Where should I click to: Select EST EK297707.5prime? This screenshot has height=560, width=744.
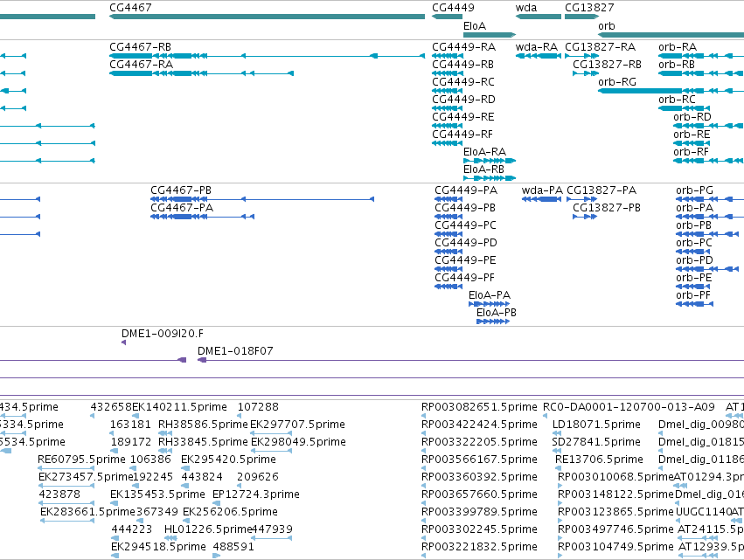click(x=271, y=433)
